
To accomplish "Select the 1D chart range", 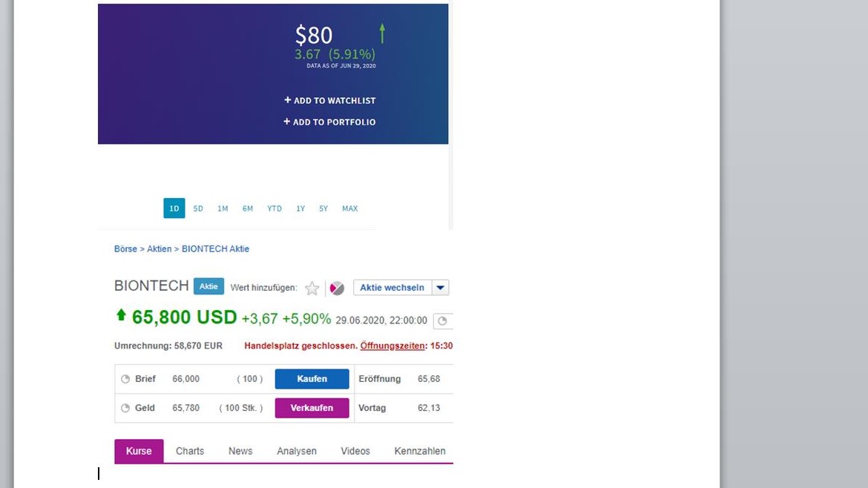I will pyautogui.click(x=174, y=208).
